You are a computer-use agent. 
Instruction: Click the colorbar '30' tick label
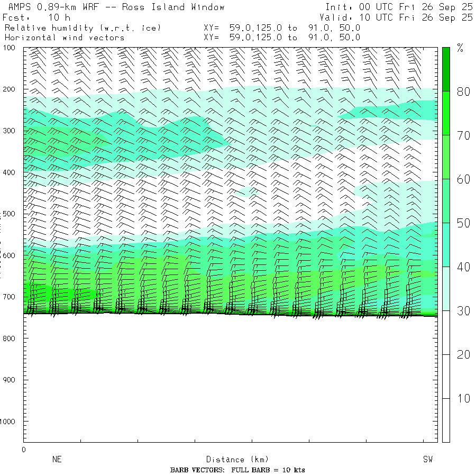pos(463,311)
